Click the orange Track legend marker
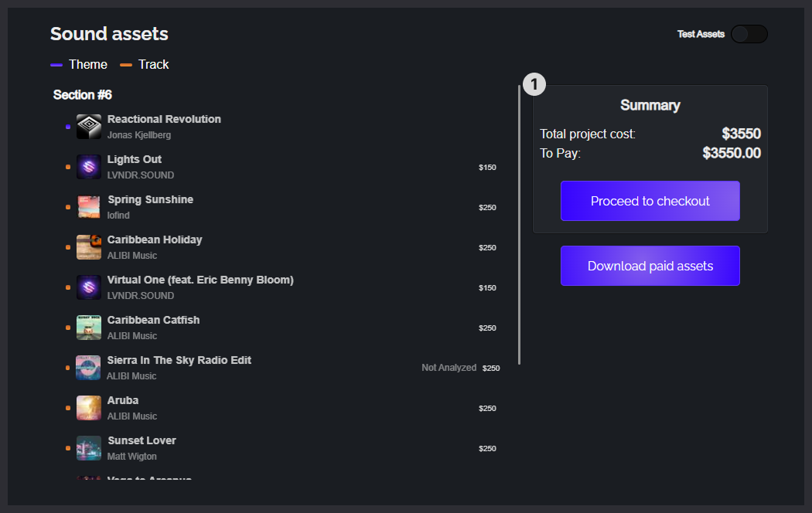This screenshot has width=812, height=513. 126,65
